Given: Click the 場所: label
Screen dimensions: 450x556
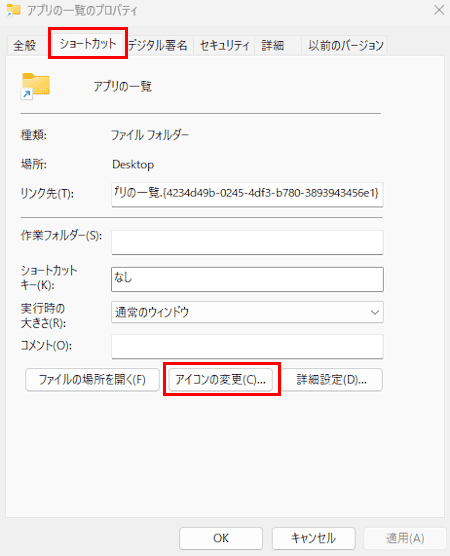Looking at the screenshot, I should pyautogui.click(x=34, y=165).
